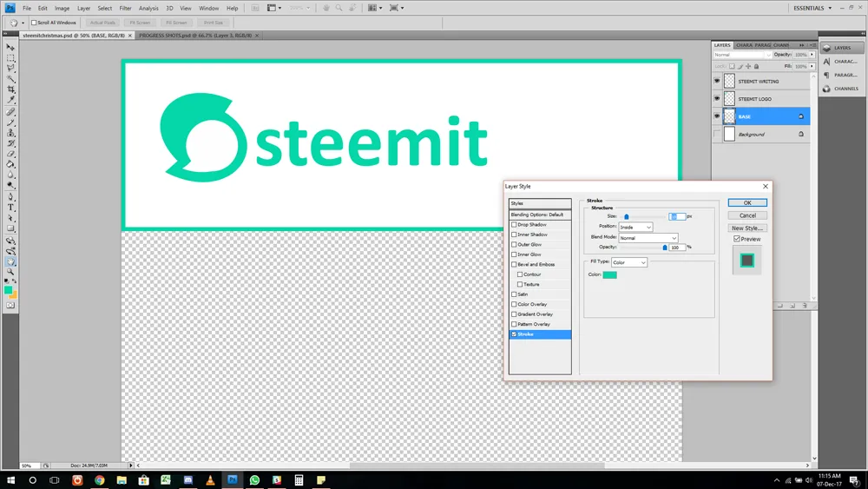Select the Crop tool
This screenshot has width=868, height=489.
[10, 89]
